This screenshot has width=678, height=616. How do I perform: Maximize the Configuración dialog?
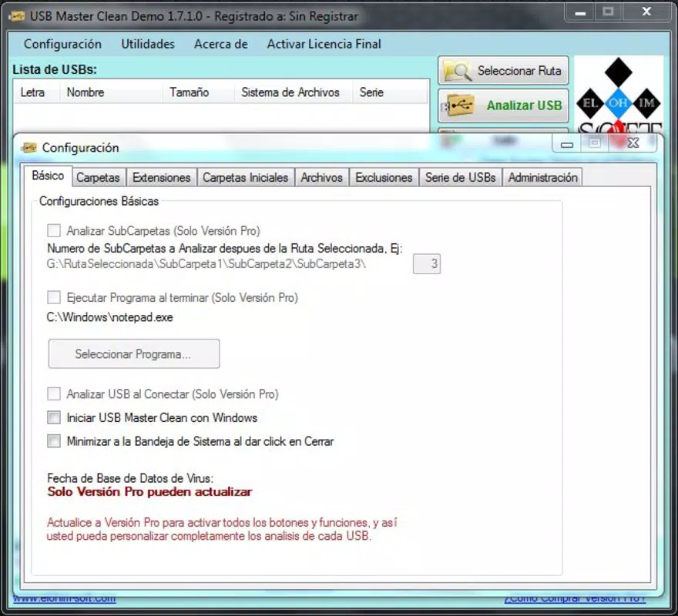[595, 142]
